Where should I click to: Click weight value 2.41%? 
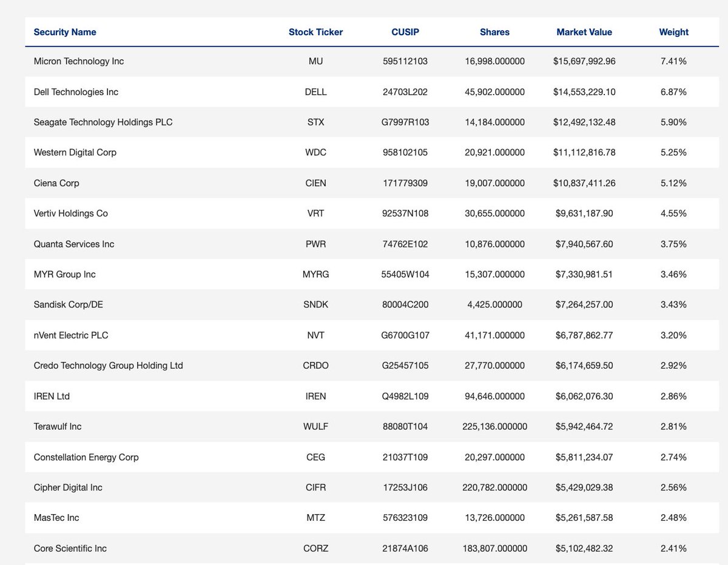click(674, 549)
